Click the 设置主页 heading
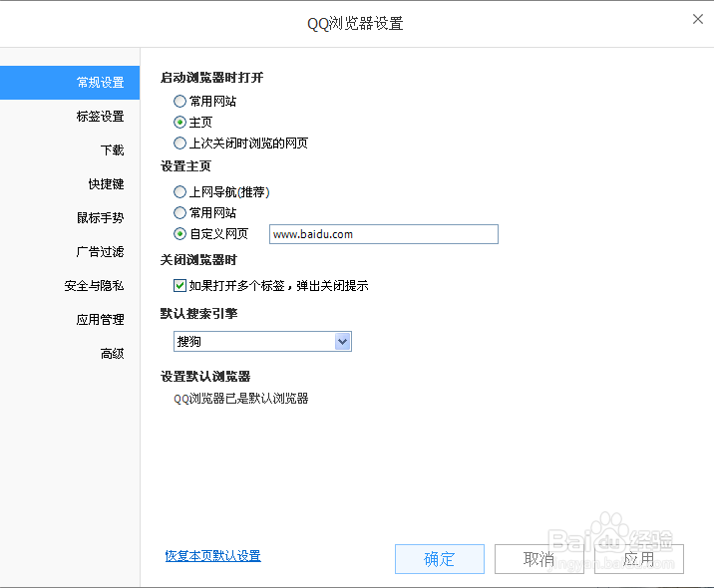 185,166
